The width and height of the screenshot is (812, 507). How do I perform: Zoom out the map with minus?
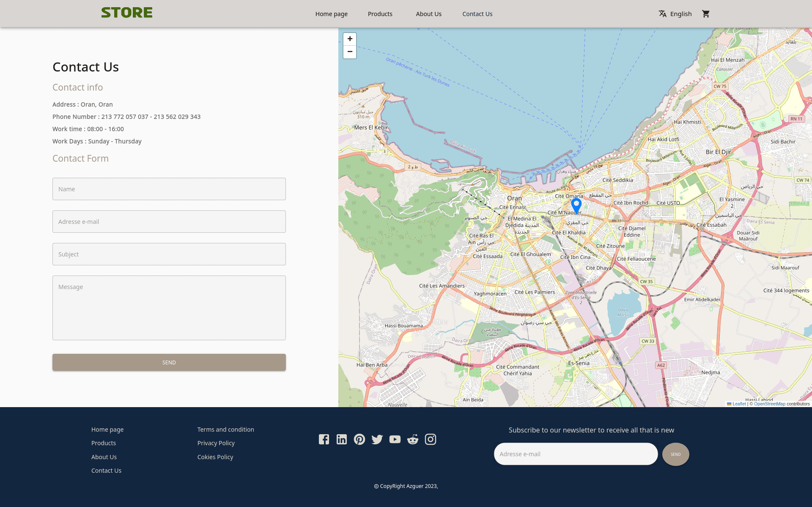pyautogui.click(x=350, y=52)
